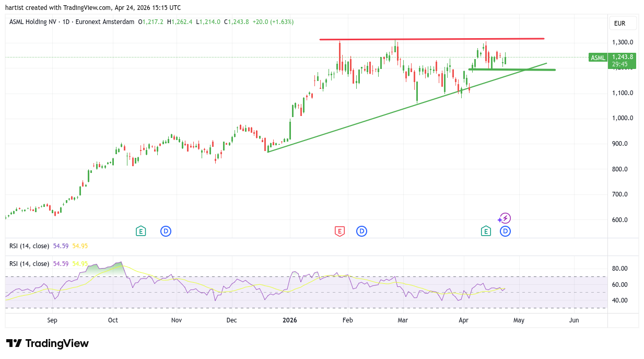Open the green earnings marker in April

point(486,231)
